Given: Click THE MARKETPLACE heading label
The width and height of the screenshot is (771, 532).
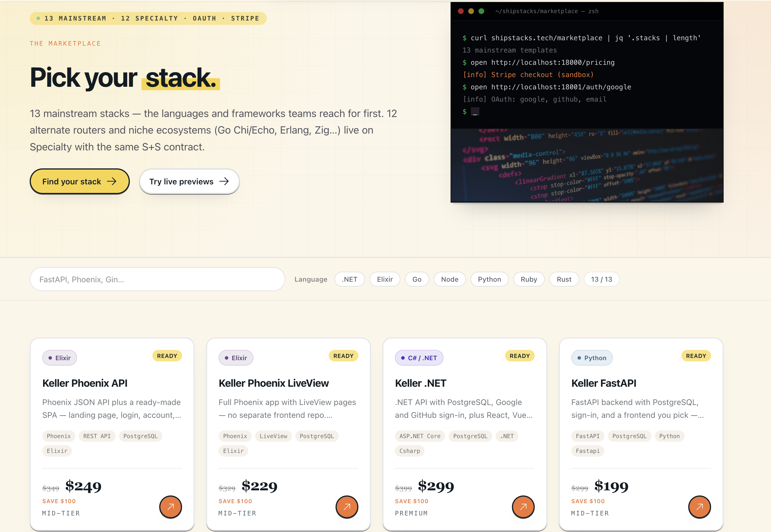Looking at the screenshot, I should point(65,44).
